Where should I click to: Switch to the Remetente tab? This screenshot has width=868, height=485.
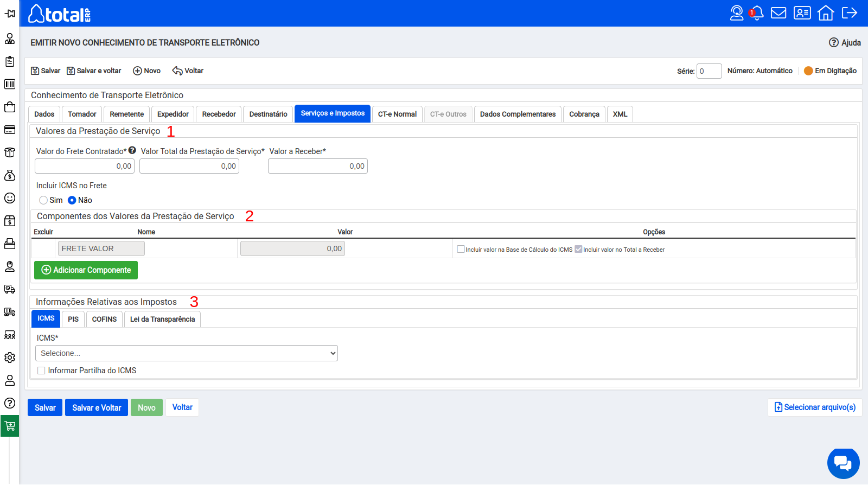127,114
